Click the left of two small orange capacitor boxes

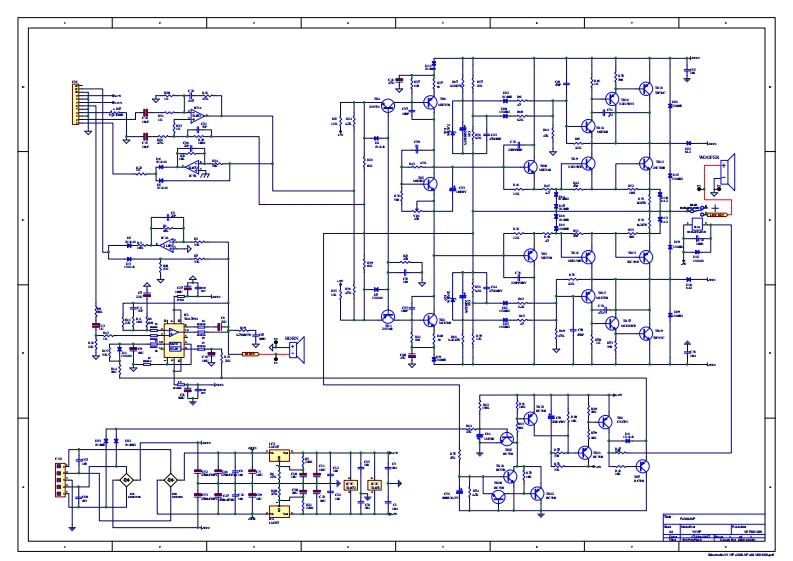(350, 485)
